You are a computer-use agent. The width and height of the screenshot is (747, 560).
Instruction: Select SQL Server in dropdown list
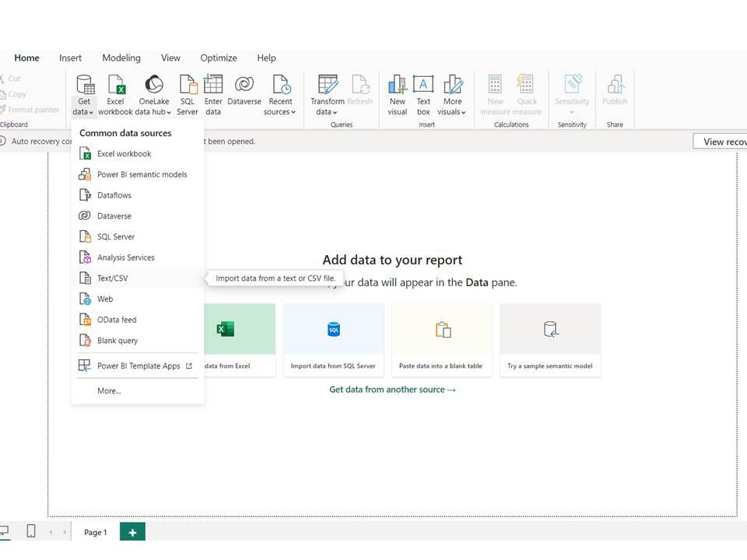point(137,236)
